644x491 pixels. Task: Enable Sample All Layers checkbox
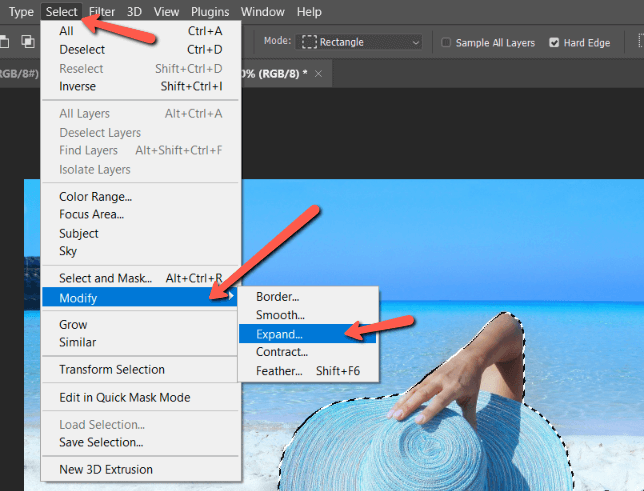tap(446, 43)
